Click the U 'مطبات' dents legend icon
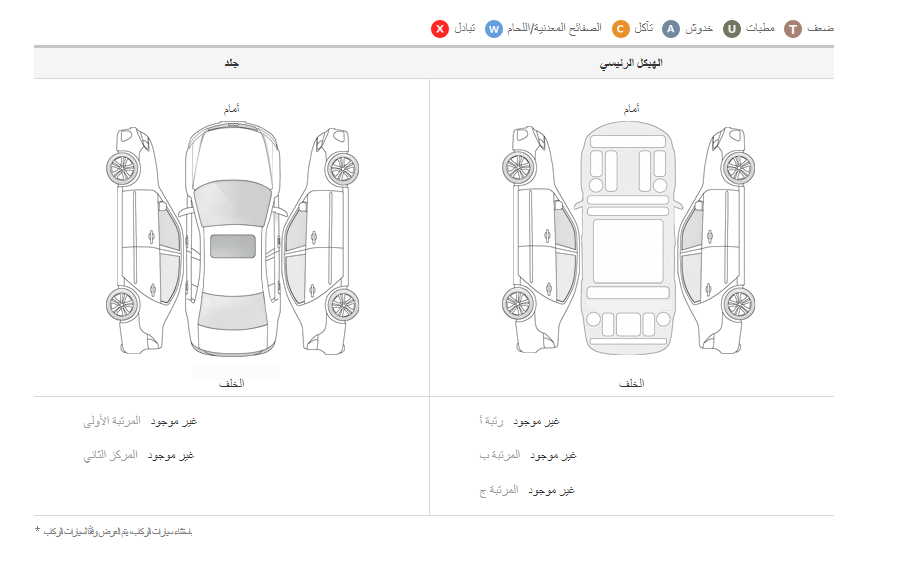Image resolution: width=904 pixels, height=581 pixels. point(732,29)
